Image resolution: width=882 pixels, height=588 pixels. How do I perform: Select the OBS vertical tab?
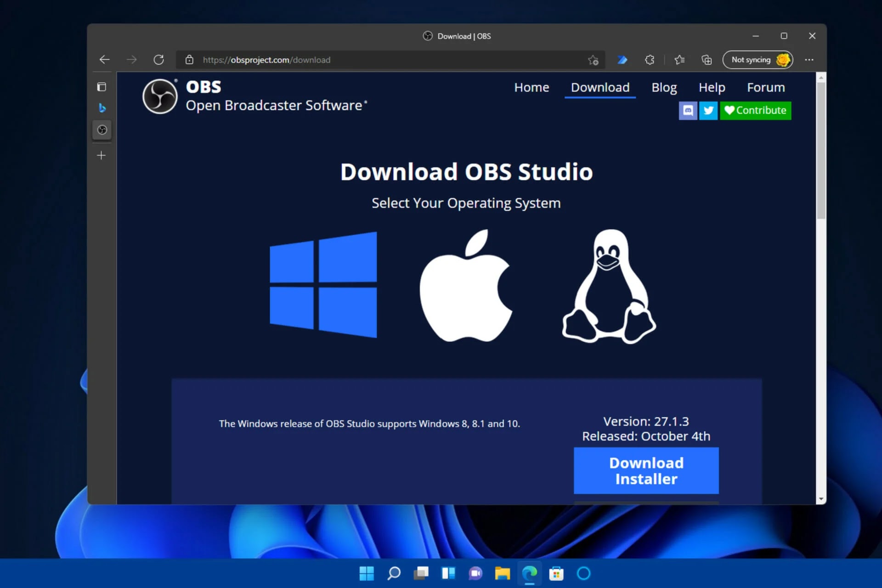102,130
